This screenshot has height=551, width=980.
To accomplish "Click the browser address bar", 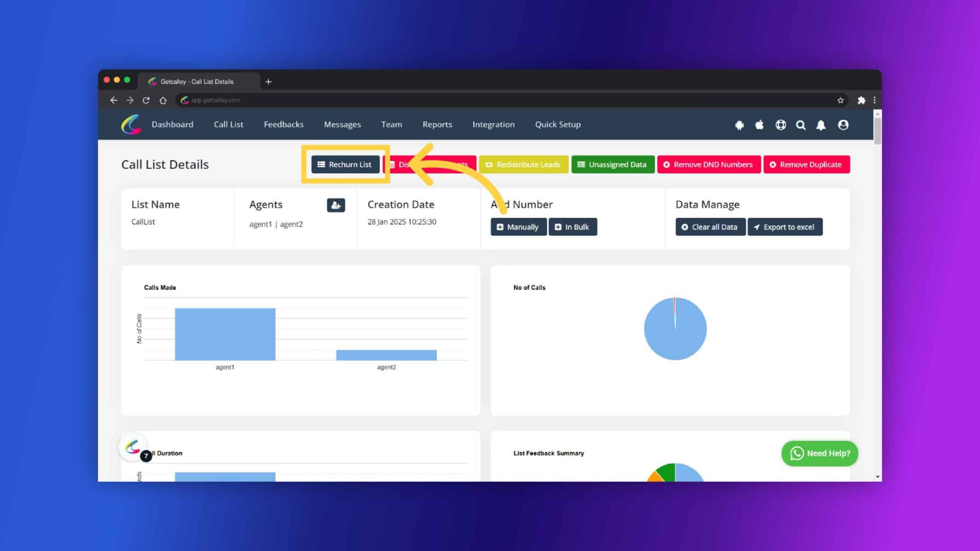I will point(505,100).
